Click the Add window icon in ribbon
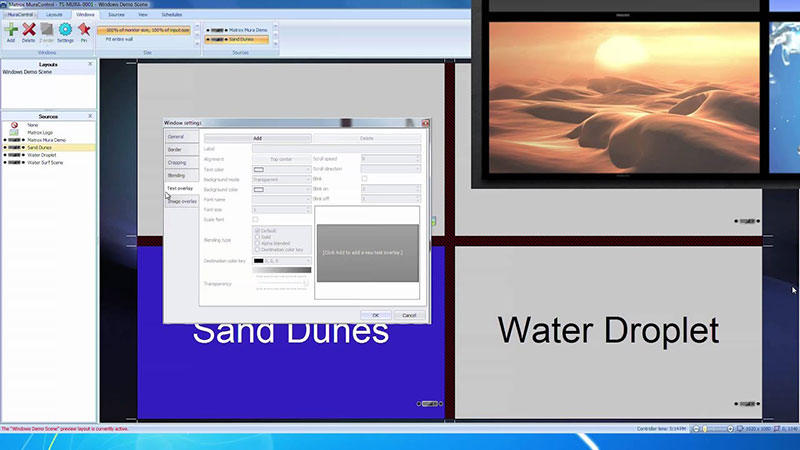800x450 pixels. pos(11,31)
